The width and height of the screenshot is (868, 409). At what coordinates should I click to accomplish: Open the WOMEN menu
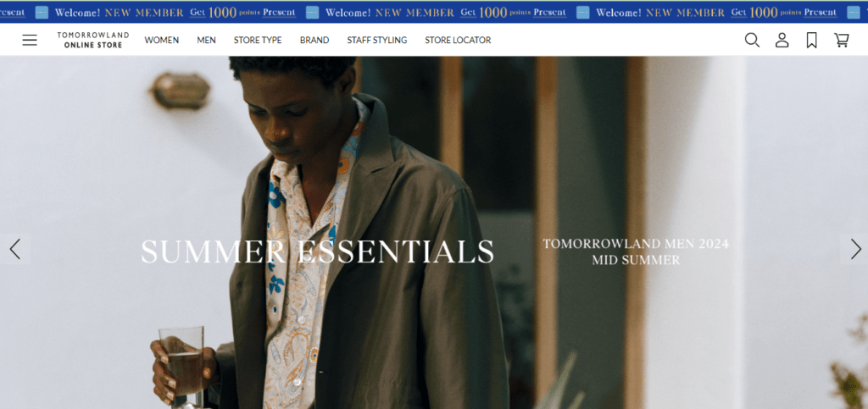click(x=162, y=40)
